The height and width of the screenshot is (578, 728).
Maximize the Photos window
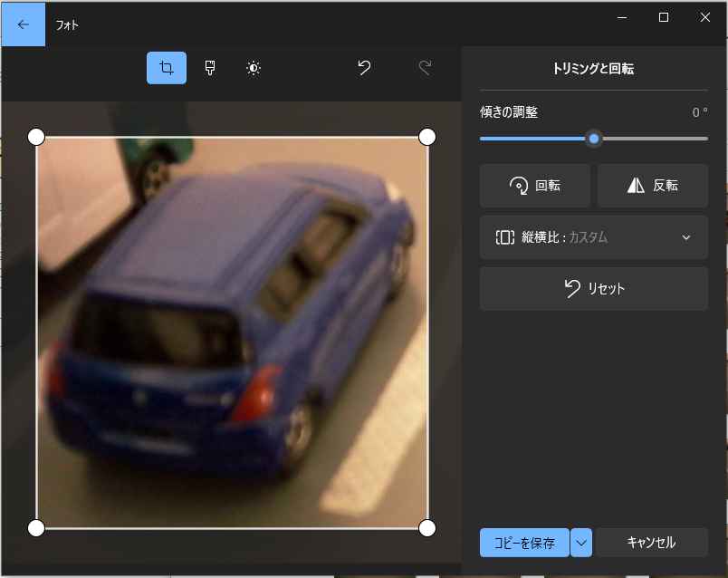tap(664, 17)
